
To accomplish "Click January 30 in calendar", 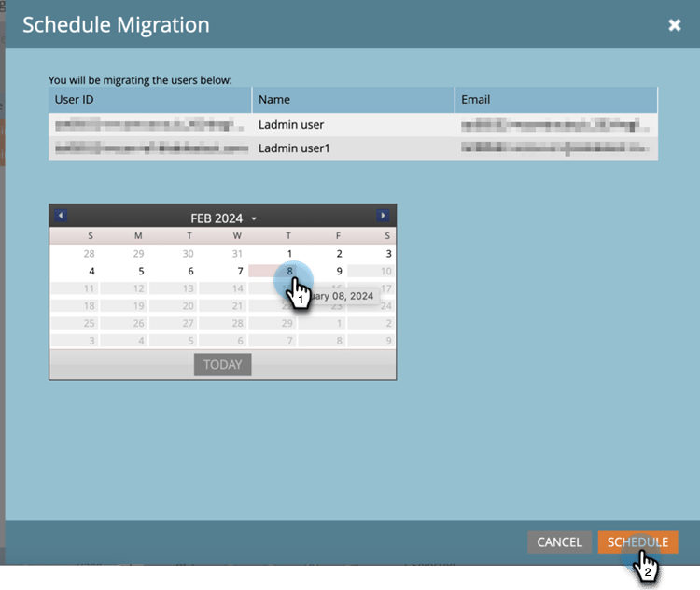I will tap(174, 254).
